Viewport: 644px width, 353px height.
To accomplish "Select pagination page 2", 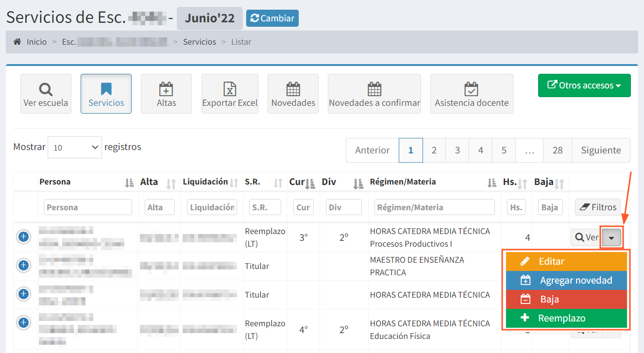I will [x=434, y=150].
